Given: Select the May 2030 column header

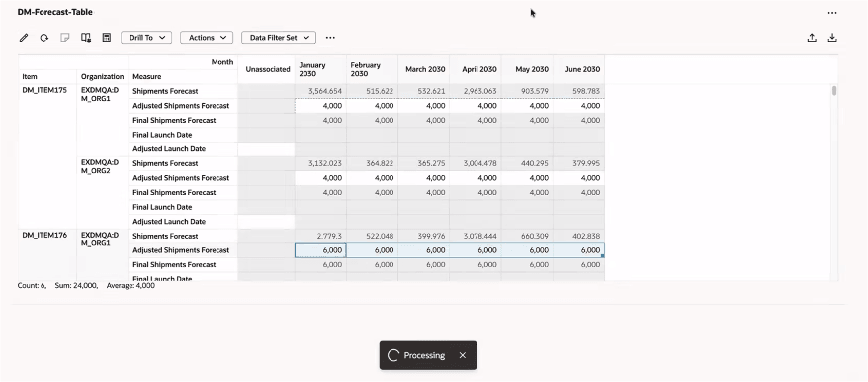Looking at the screenshot, I should coord(528,69).
